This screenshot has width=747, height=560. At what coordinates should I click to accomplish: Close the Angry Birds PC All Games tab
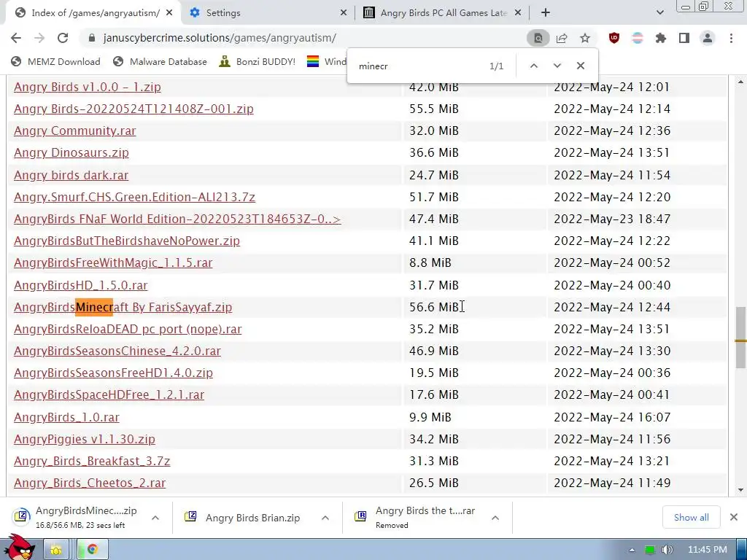518,13
